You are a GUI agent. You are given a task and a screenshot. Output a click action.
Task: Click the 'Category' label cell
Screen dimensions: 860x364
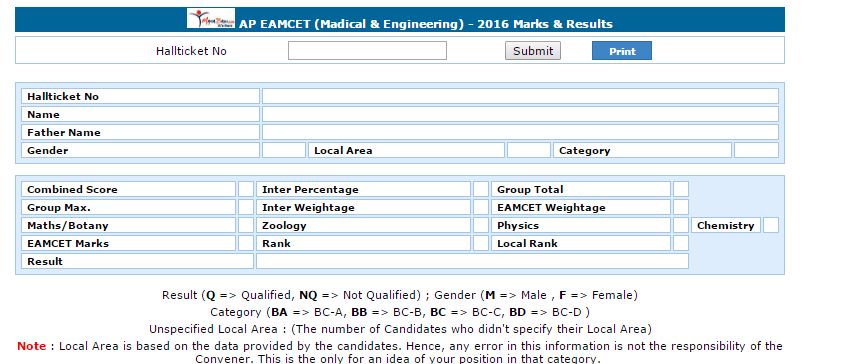click(x=642, y=151)
